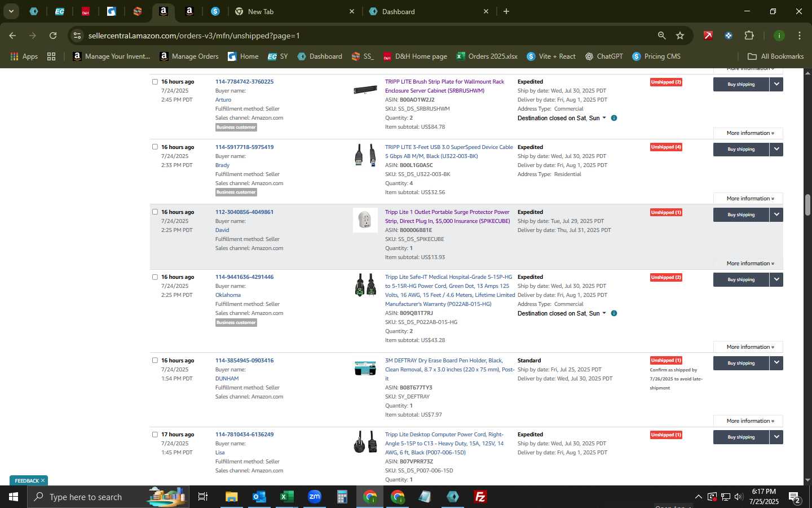This screenshot has height=508, width=812.
Task: Open the Extensions puzzle icon
Action: (x=749, y=36)
